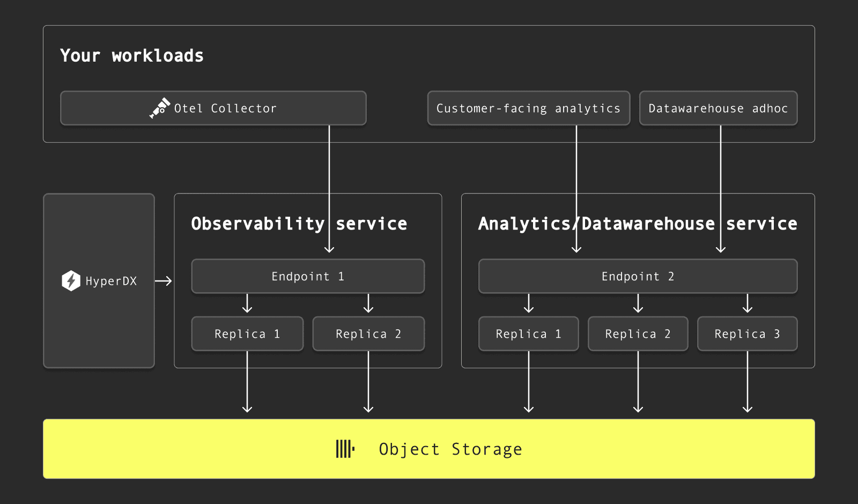Image resolution: width=858 pixels, height=504 pixels.
Task: Select the Otel Collector box
Action: 213,108
